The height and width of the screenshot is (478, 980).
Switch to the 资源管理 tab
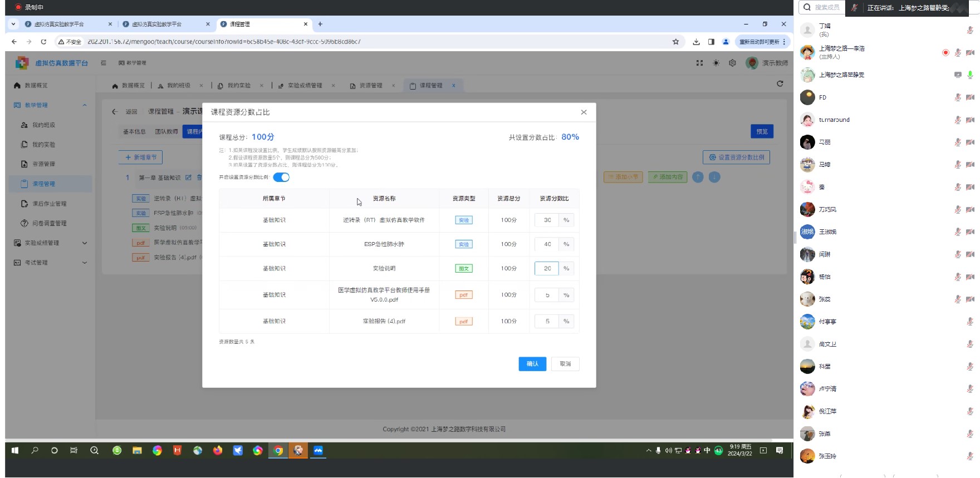point(370,86)
